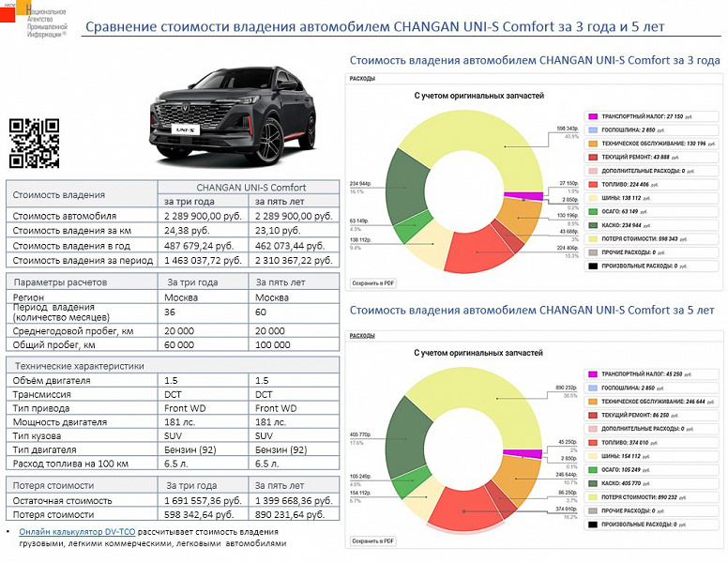This screenshot has height=563, width=728.
Task: Click the 1 399 668,36 руб. residual value cell
Action: (x=294, y=500)
